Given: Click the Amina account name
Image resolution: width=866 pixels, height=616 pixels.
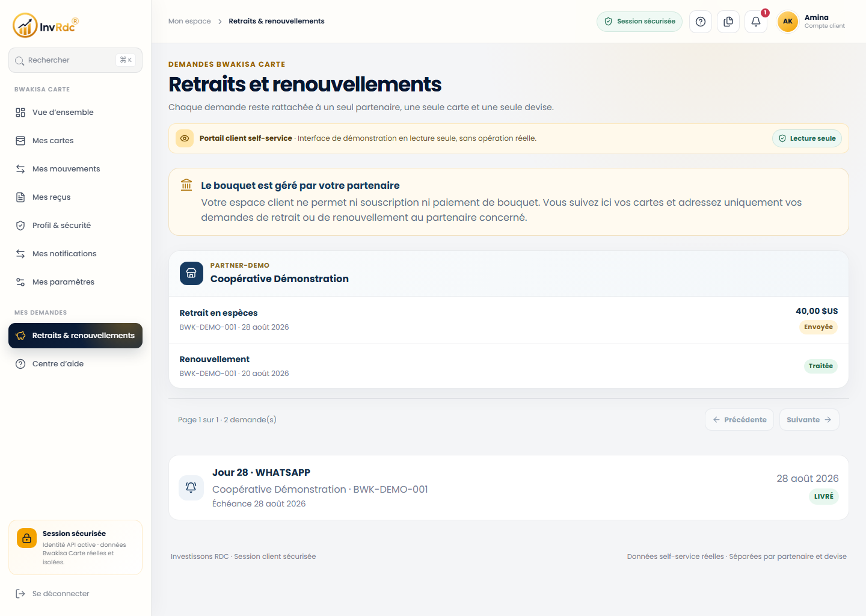Looking at the screenshot, I should (x=817, y=17).
